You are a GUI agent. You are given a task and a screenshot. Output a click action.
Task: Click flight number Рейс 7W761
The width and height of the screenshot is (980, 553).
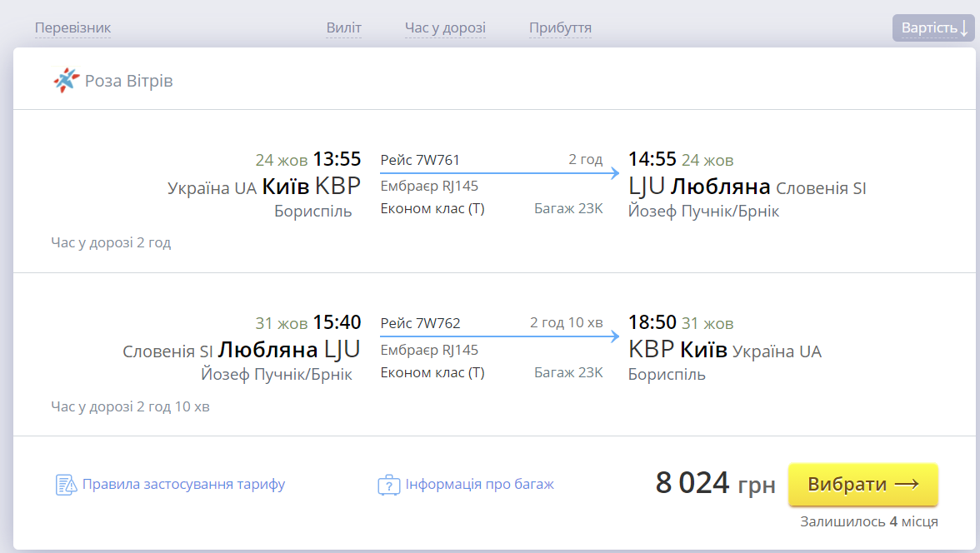pos(420,160)
